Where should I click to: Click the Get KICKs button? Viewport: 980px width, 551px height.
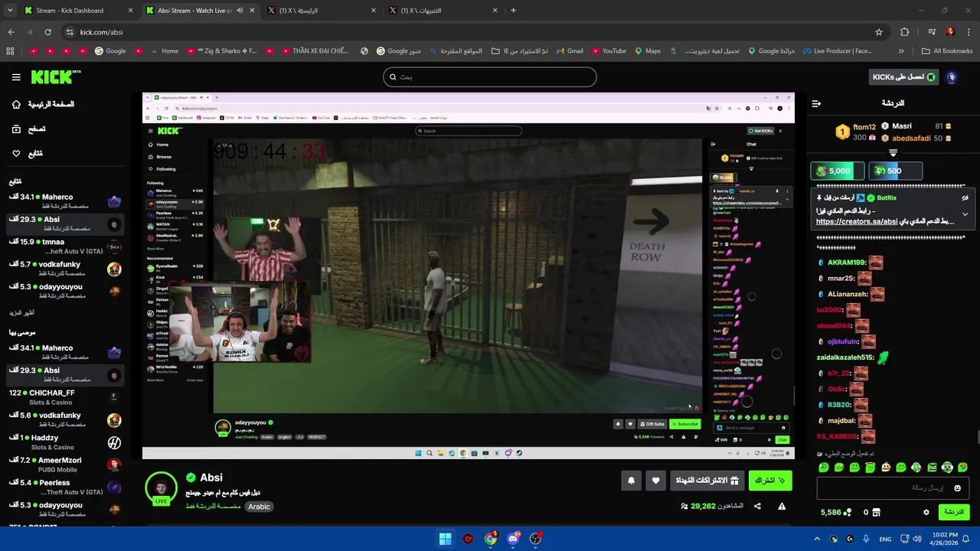pyautogui.click(x=903, y=77)
